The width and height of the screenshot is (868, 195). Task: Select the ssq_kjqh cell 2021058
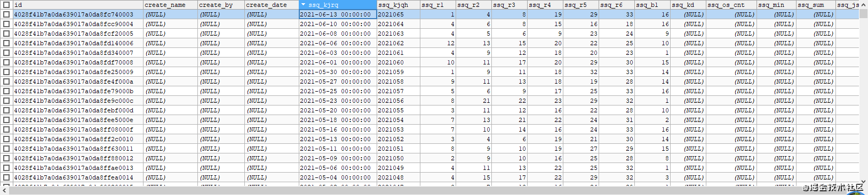(399, 82)
